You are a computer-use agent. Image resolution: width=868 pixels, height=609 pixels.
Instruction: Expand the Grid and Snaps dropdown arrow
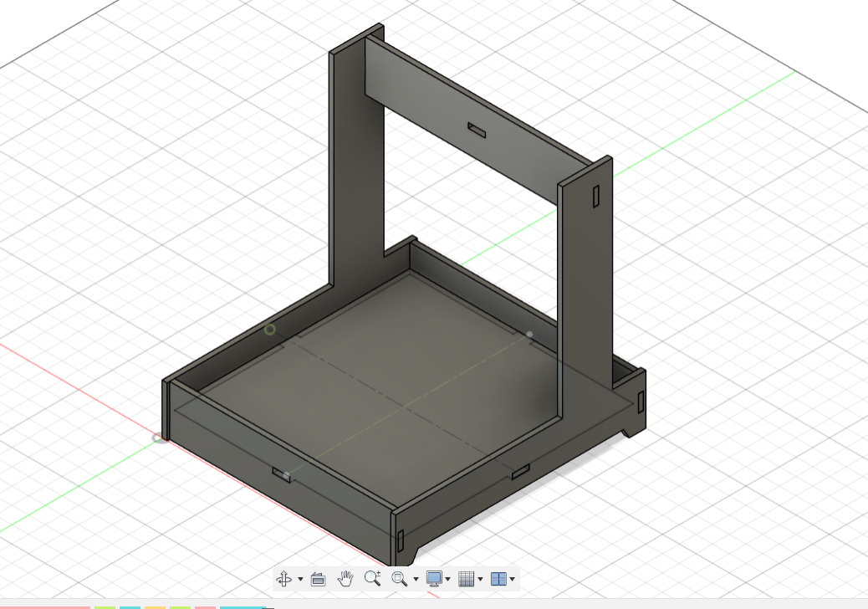coord(480,579)
